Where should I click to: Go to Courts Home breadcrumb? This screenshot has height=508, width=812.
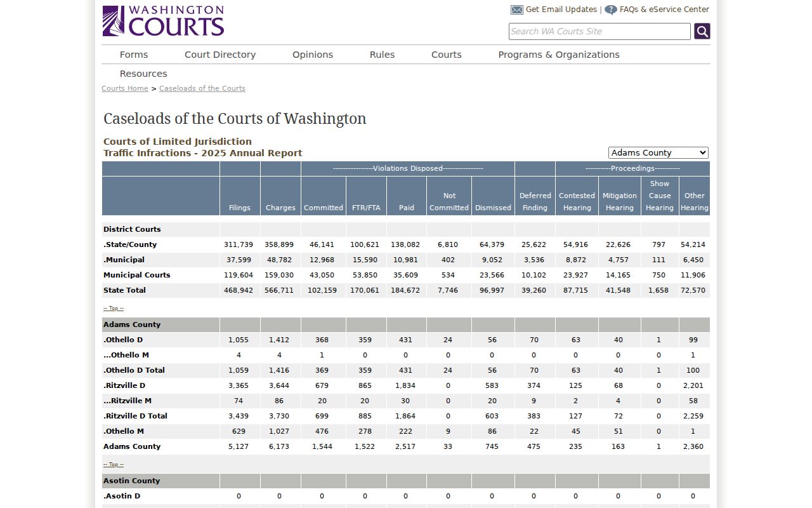coord(125,88)
